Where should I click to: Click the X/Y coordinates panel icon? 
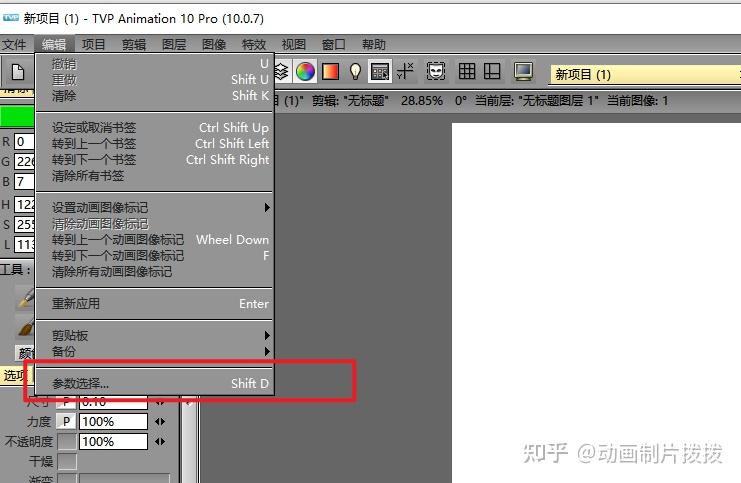405,72
